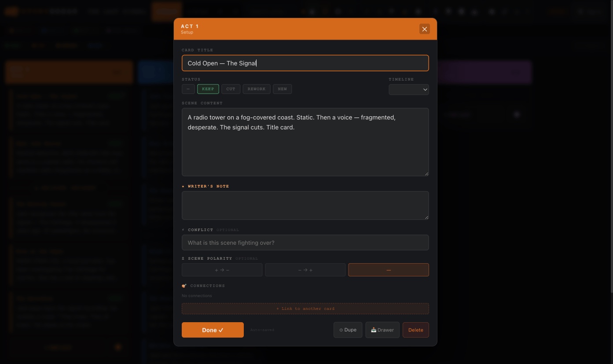Delete this scene card

pyautogui.click(x=415, y=330)
